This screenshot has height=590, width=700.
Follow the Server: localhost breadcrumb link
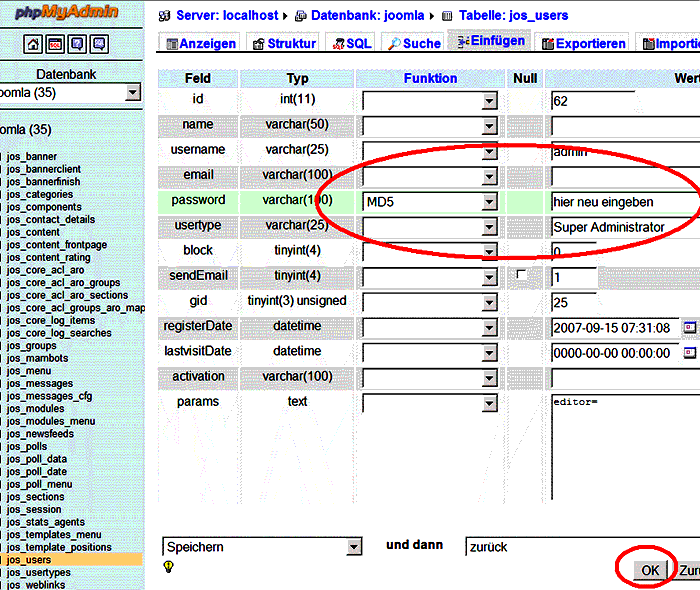pyautogui.click(x=227, y=16)
